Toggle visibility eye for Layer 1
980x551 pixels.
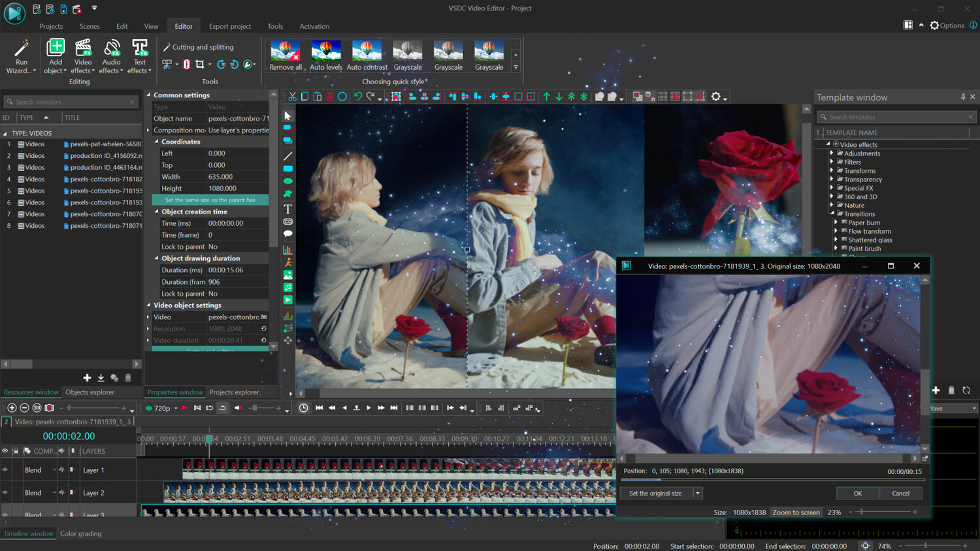(5, 470)
